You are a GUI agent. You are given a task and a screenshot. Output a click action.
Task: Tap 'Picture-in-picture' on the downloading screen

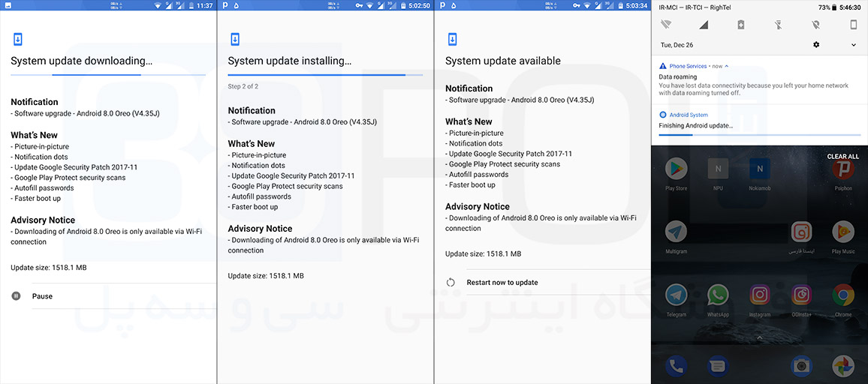(40, 147)
